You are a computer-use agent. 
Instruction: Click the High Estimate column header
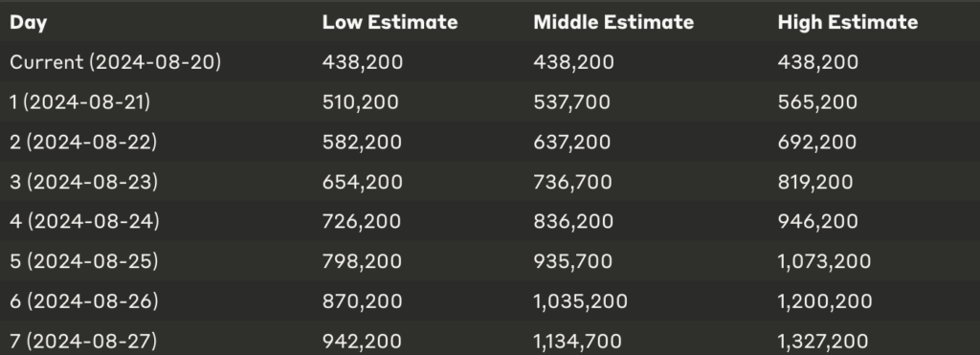pyautogui.click(x=848, y=23)
